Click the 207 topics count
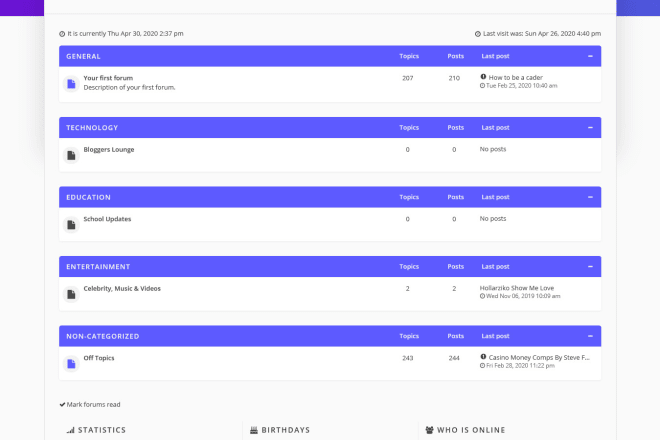This screenshot has width=660, height=440. 407,78
